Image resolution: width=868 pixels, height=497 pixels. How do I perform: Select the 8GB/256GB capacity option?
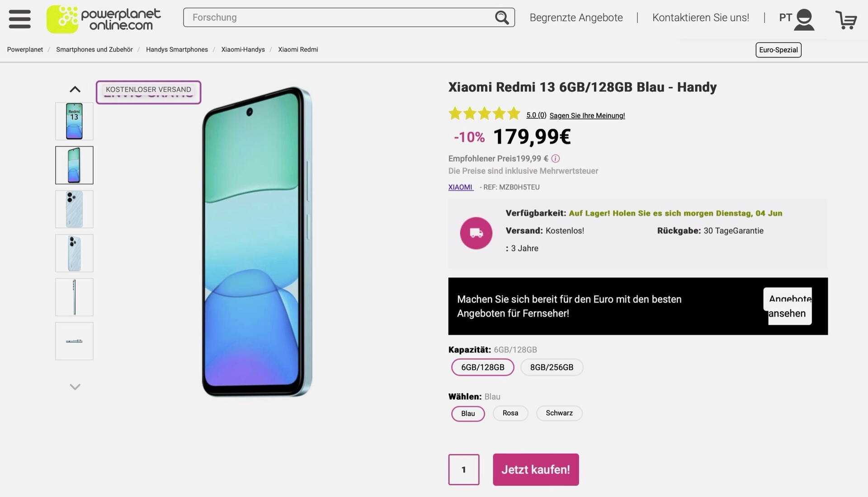coord(552,367)
